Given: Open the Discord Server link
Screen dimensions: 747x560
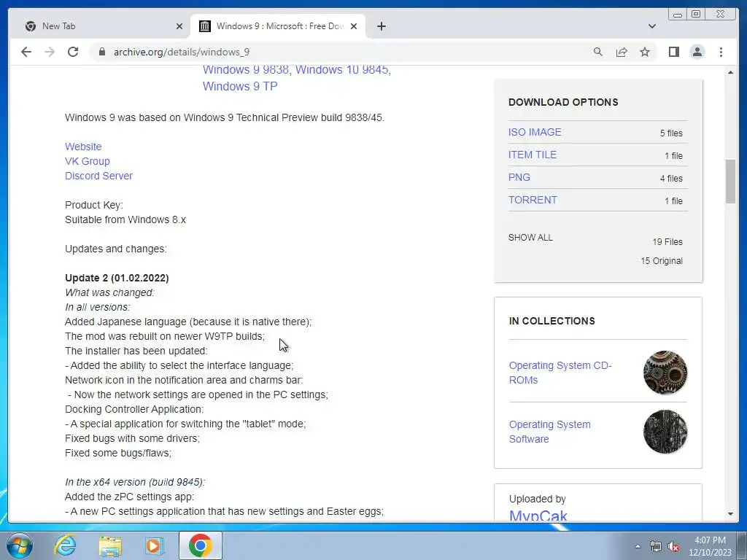Looking at the screenshot, I should 98,176.
